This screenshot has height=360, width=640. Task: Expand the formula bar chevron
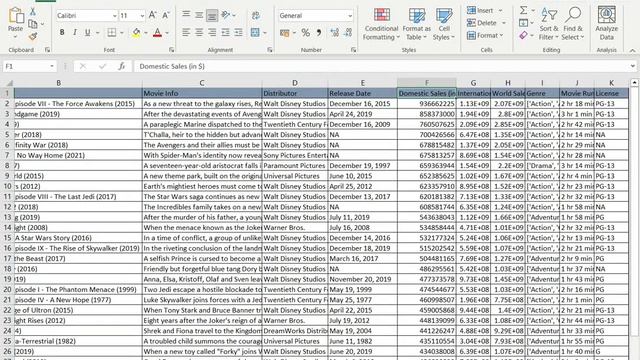click(633, 66)
